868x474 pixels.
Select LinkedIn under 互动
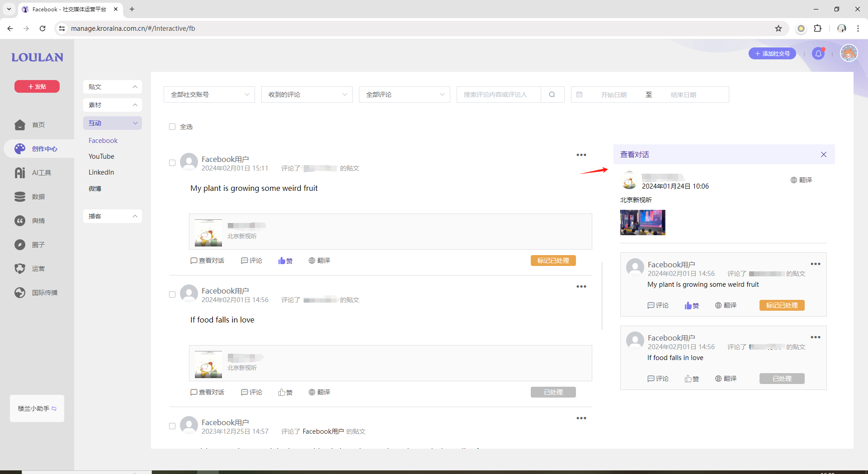pos(101,172)
